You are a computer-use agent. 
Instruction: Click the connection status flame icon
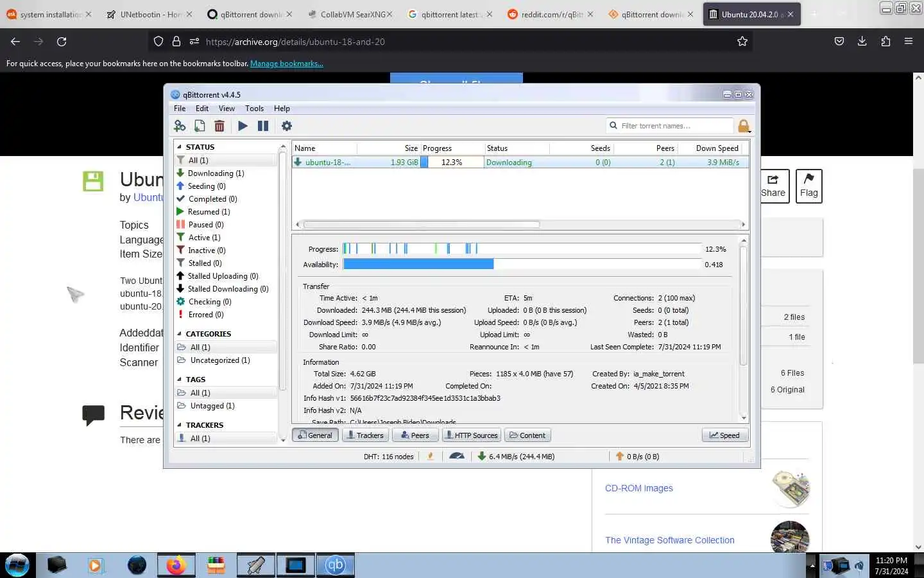coord(431,456)
